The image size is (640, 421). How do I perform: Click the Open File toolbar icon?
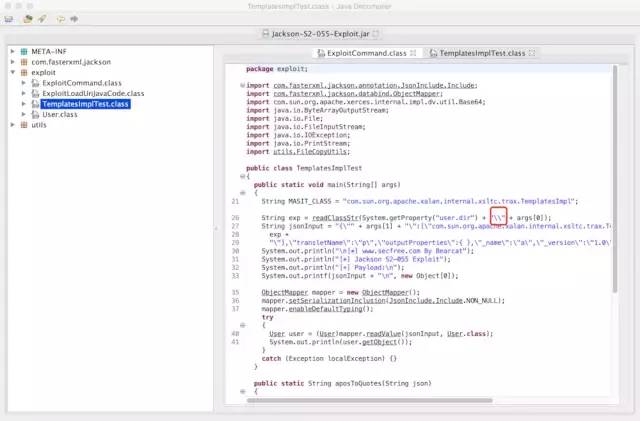[x=9, y=19]
